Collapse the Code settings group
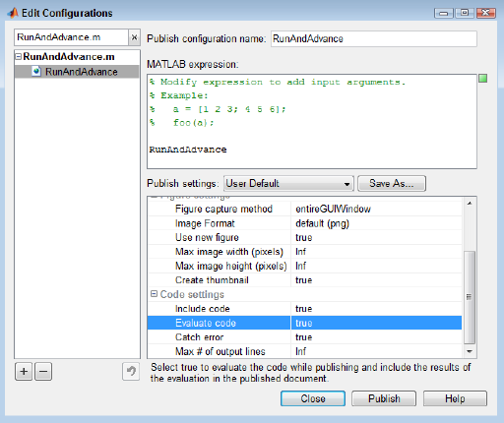This screenshot has height=423, width=504. pyautogui.click(x=154, y=294)
